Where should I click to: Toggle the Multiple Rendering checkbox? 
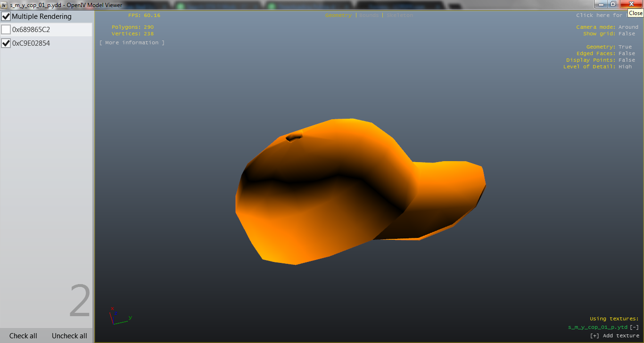tap(6, 16)
